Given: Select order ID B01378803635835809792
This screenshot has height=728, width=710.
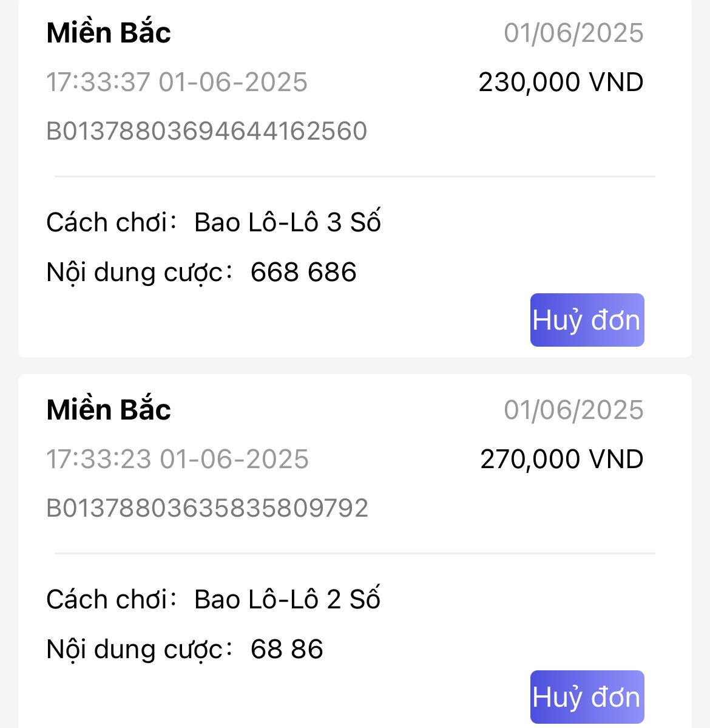Looking at the screenshot, I should 208,508.
